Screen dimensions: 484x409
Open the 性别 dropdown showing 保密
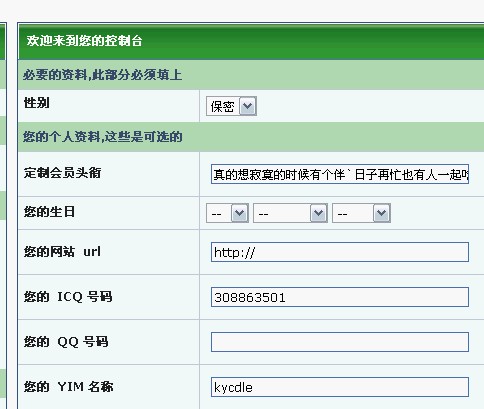(x=231, y=106)
